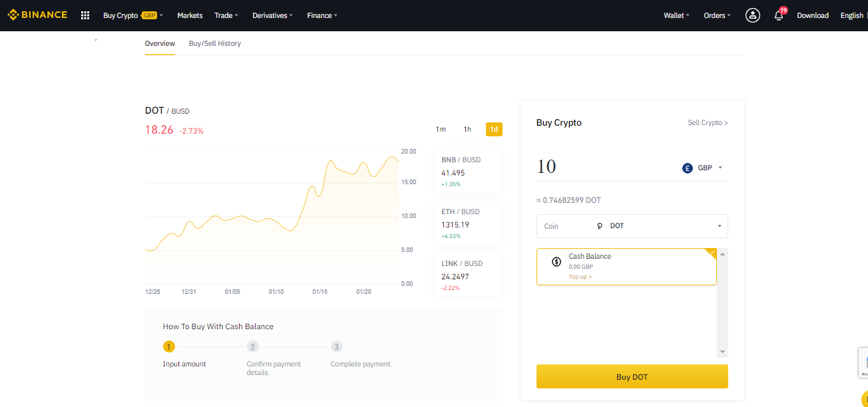Click the GBP badge beside Buy Crypto

point(148,15)
